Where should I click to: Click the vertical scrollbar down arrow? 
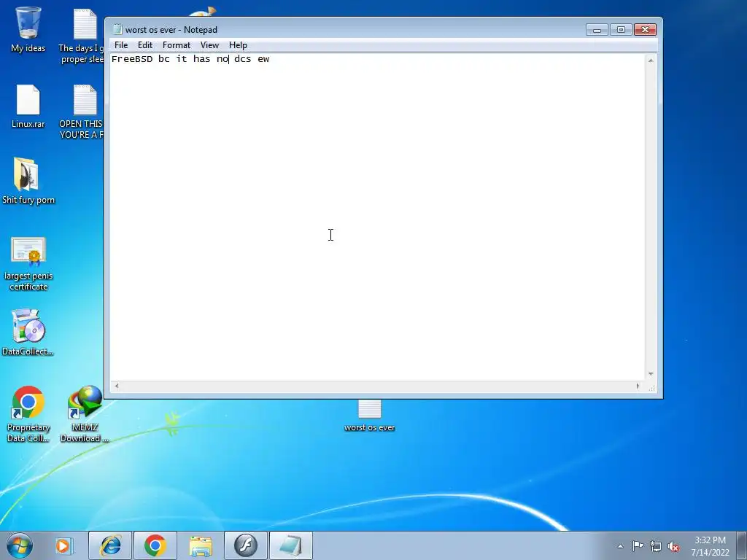pyautogui.click(x=651, y=374)
